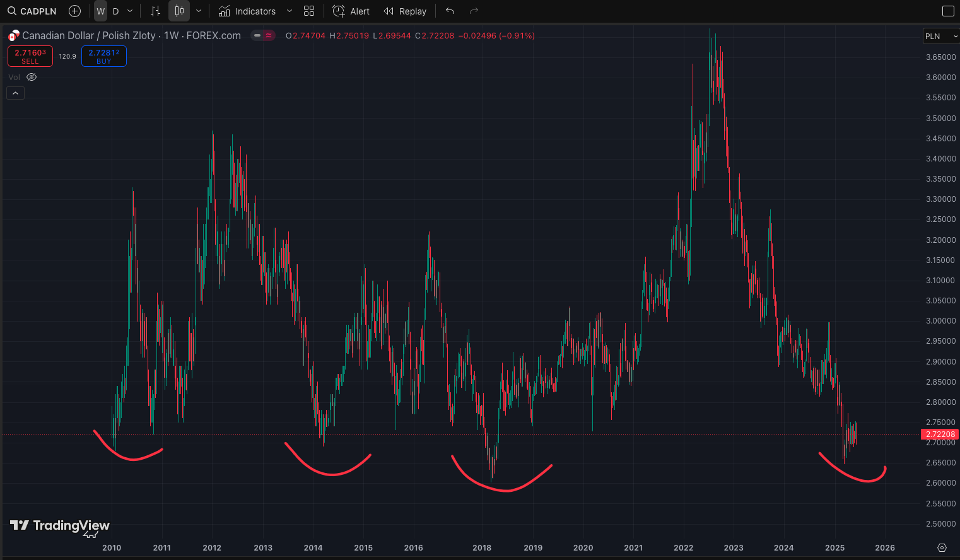960x560 pixels.
Task: Expand the time interval dropdown arrow
Action: (130, 11)
